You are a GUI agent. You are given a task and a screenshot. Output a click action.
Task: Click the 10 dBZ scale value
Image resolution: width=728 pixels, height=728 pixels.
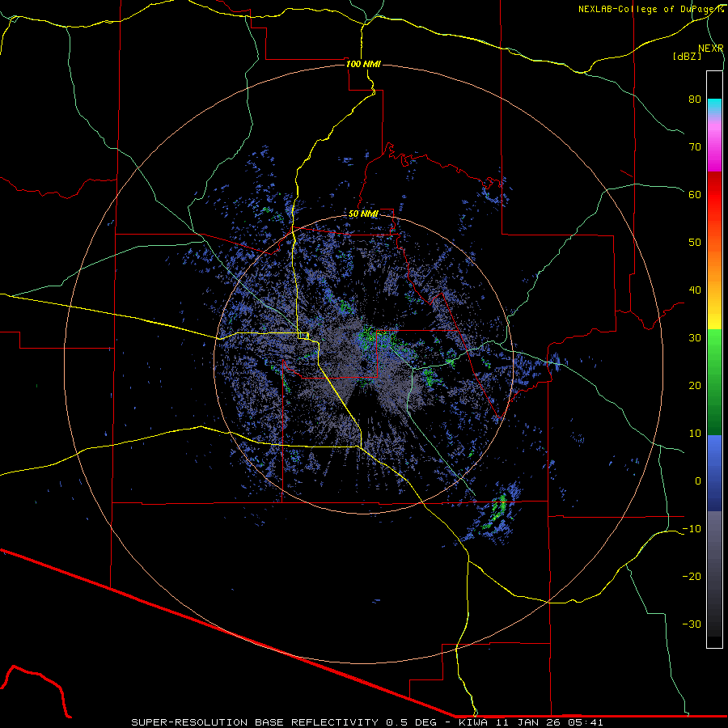pyautogui.click(x=695, y=434)
